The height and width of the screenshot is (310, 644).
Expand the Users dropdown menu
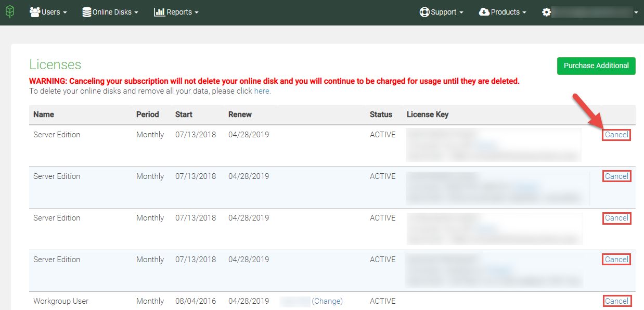coord(48,11)
